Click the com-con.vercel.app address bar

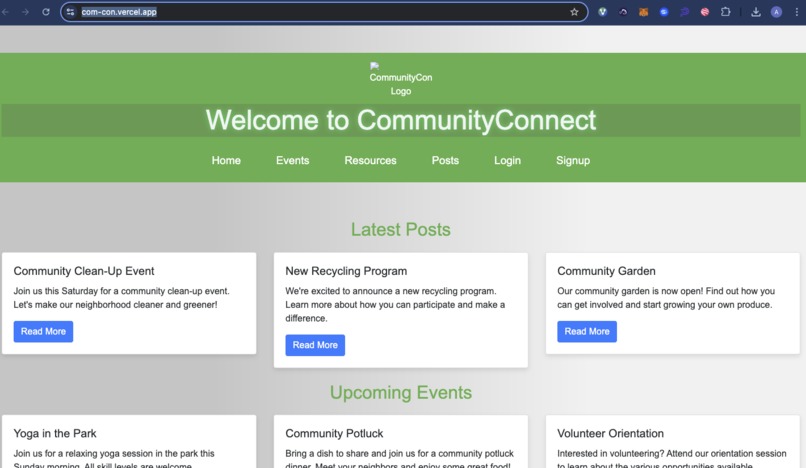pos(324,12)
